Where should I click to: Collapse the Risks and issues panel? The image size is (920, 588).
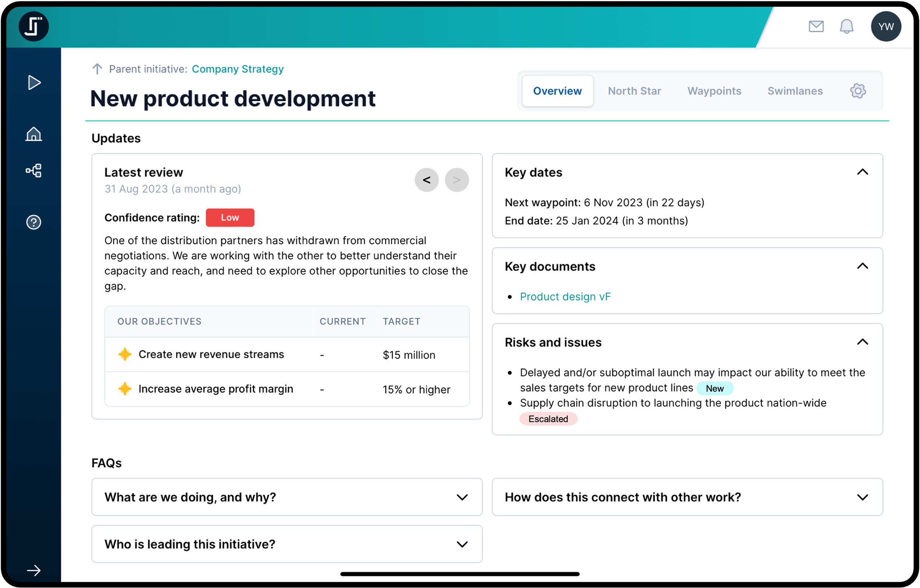point(862,342)
